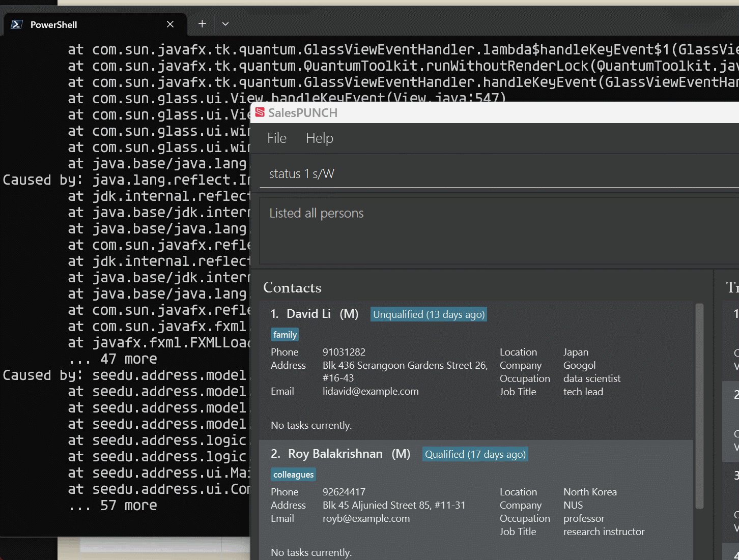Select the PowerShell tab
Image resolution: width=739 pixels, height=560 pixels.
tap(95, 24)
